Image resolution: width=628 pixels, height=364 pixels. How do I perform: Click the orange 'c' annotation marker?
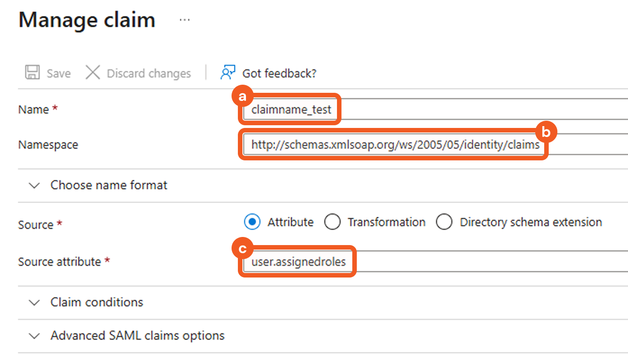tap(243, 249)
